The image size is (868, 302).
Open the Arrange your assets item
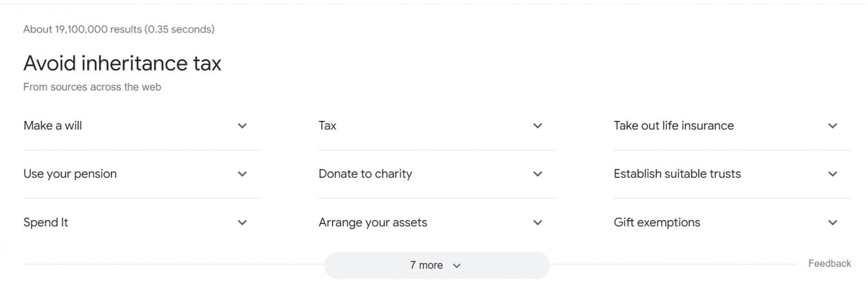pos(437,222)
